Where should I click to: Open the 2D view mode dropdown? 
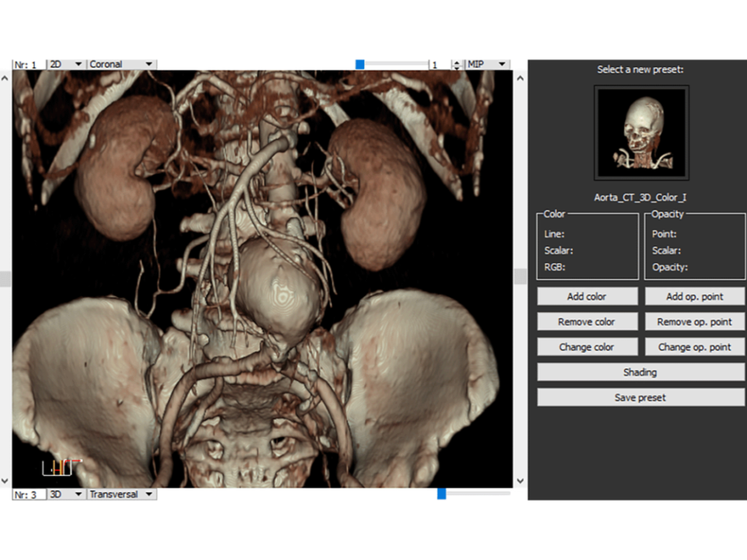click(x=66, y=64)
